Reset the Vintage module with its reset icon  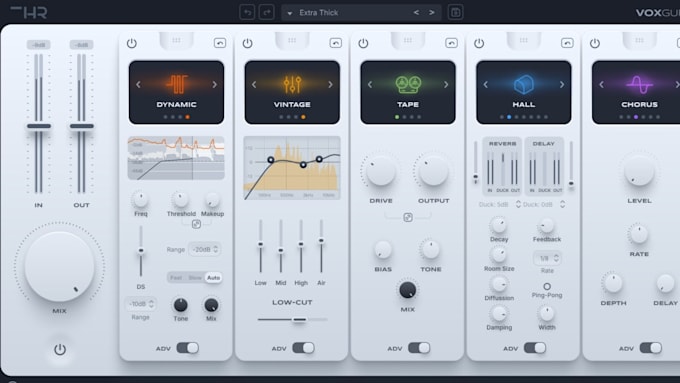point(336,43)
